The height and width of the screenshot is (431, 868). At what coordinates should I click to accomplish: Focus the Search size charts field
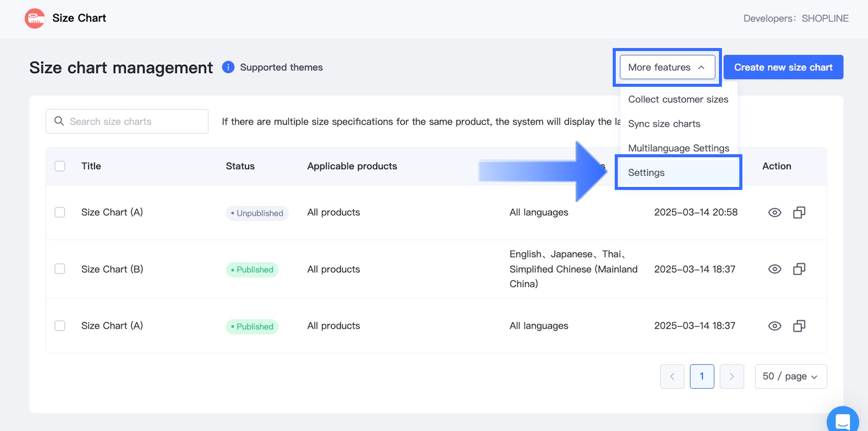point(133,122)
